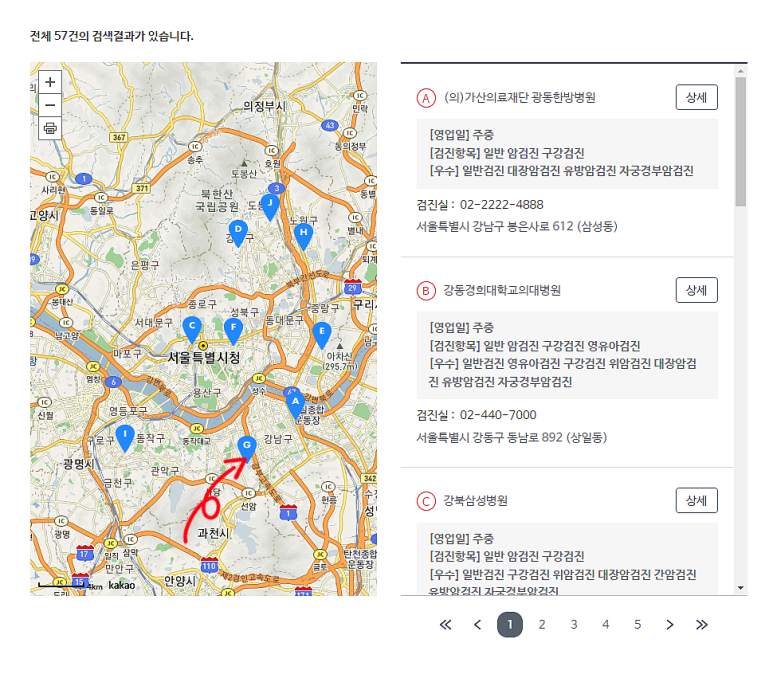Click the 과천시 label on map
The image size is (773, 686).
pyautogui.click(x=213, y=533)
